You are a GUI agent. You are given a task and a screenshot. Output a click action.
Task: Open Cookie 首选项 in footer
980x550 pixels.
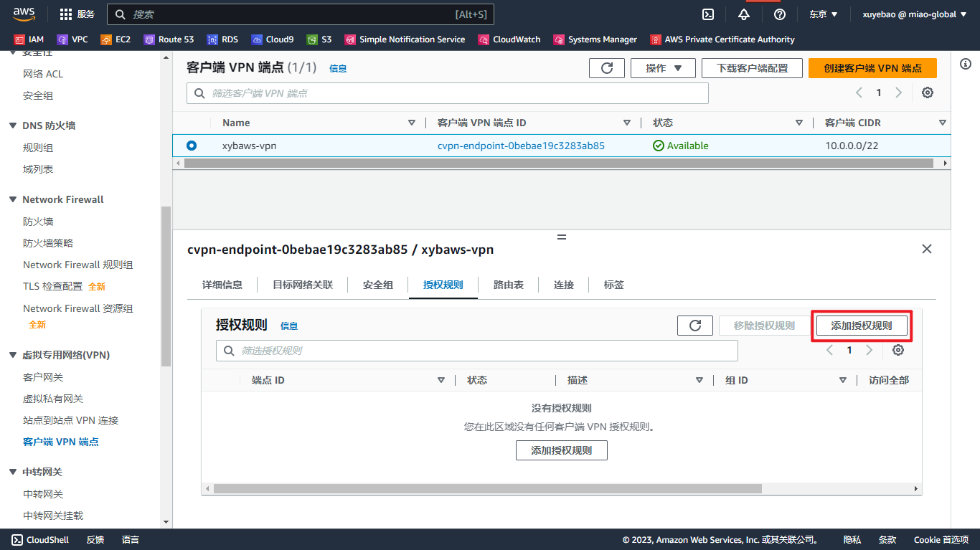941,539
